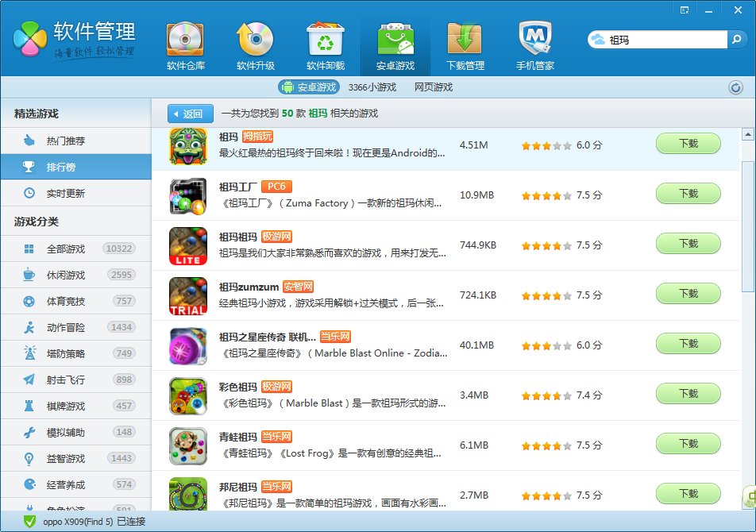Switch to the 3366小游戏 tab
Viewport: 756px width, 532px height.
point(371,87)
